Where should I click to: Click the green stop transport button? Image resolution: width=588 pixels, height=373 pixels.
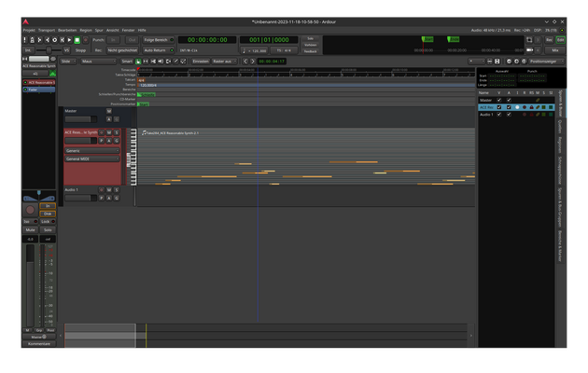(77, 40)
